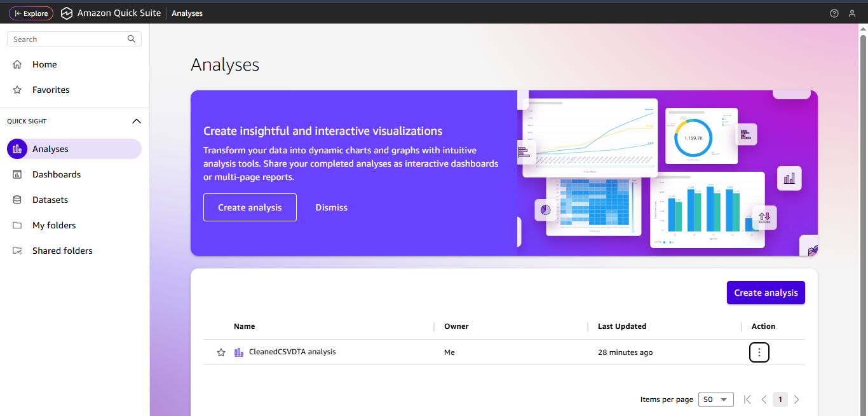Toggle favorite star for CleanedCSVDTA analysis

(x=220, y=352)
